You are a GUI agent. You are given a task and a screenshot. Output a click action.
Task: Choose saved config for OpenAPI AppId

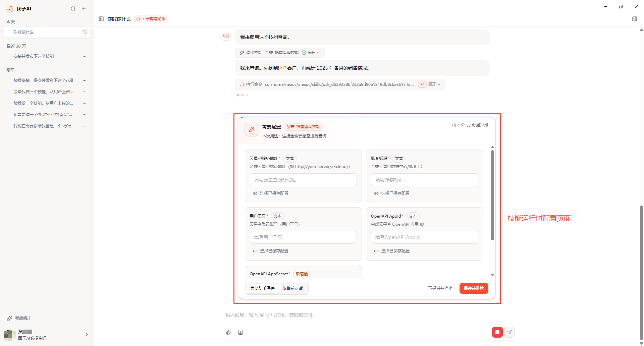[392, 251]
